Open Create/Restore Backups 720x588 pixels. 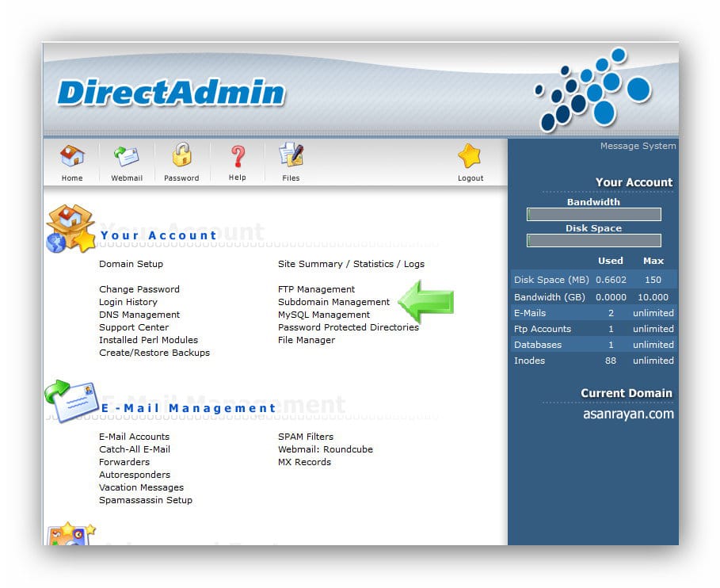click(x=154, y=353)
